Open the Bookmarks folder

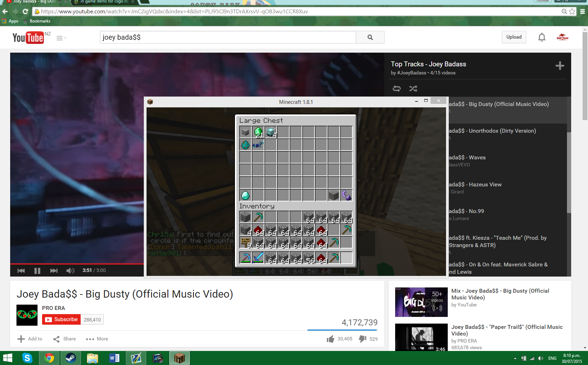[37, 21]
